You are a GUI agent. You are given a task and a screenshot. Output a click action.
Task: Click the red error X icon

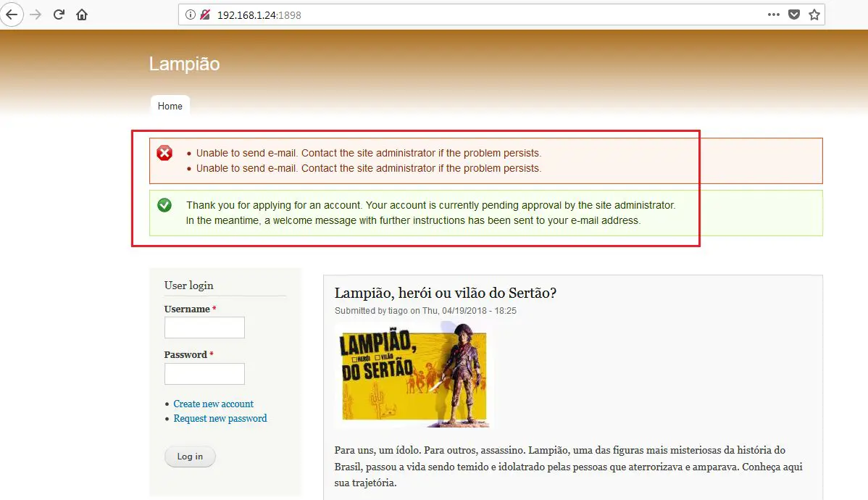point(165,153)
